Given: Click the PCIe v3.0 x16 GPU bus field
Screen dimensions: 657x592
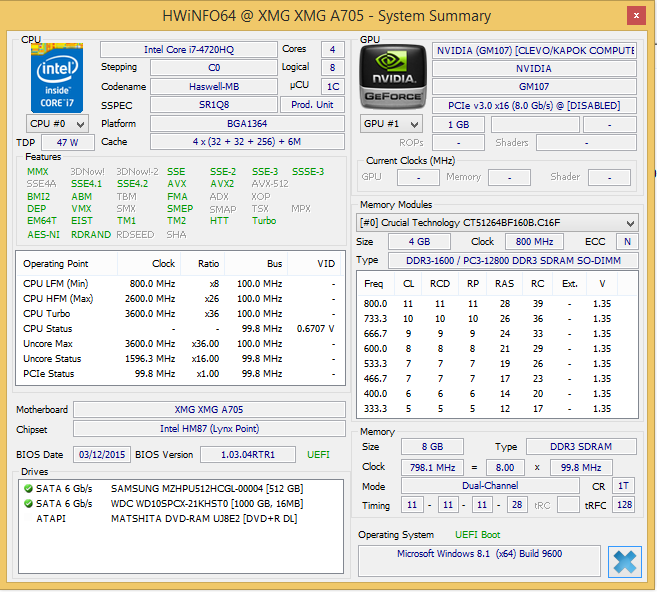Looking at the screenshot, I should tap(534, 106).
